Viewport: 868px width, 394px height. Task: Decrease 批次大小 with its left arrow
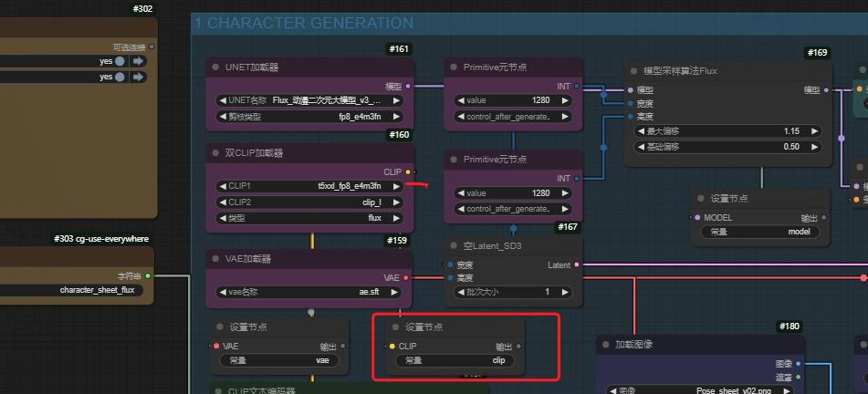461,292
